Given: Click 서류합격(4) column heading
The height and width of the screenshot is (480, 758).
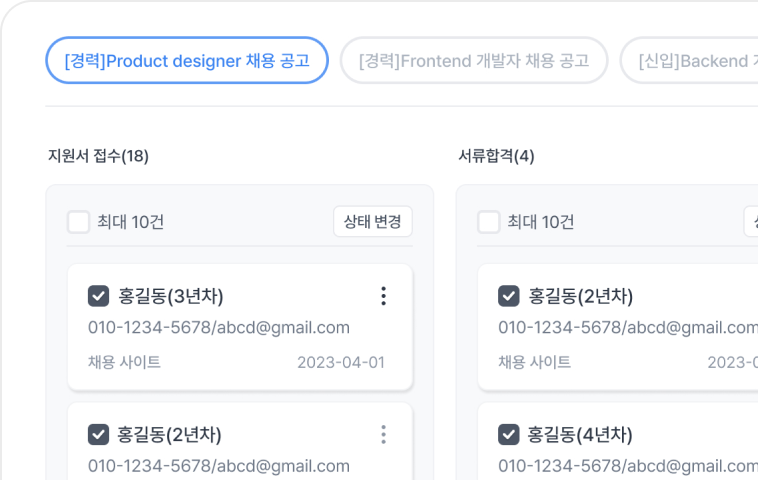Looking at the screenshot, I should 496,156.
